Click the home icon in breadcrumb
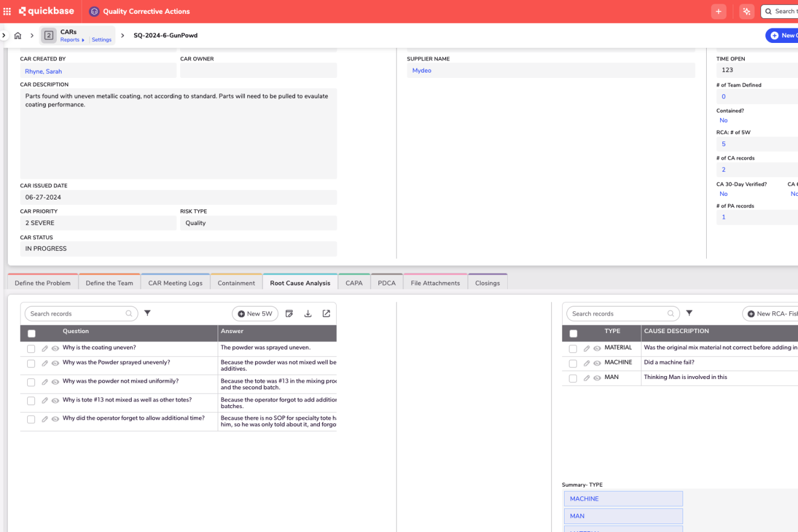Viewport: 798px width, 532px height. 18,36
